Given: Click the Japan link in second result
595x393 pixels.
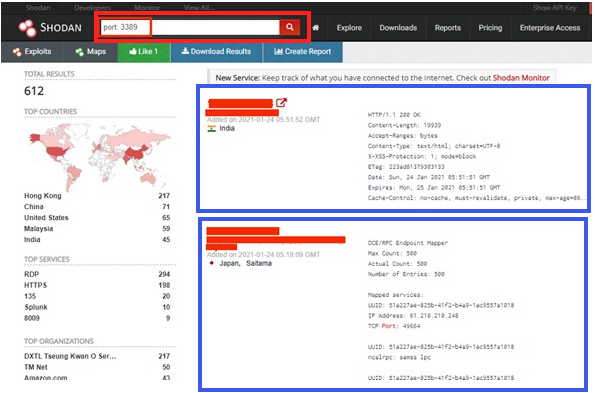Looking at the screenshot, I should (229, 264).
